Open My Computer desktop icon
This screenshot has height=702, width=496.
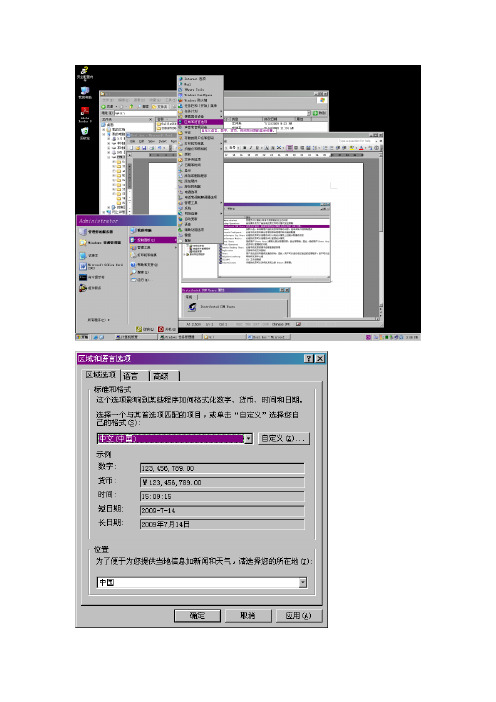[85, 91]
